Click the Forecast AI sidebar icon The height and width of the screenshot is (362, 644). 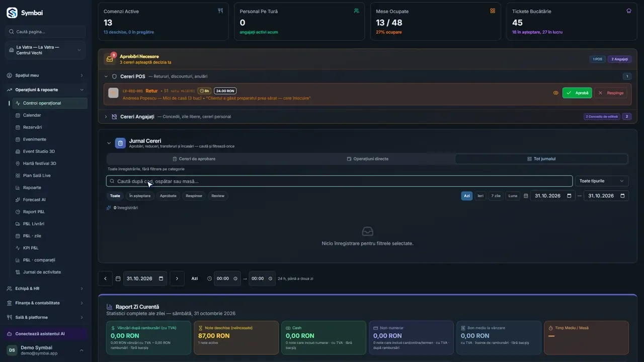(x=18, y=200)
